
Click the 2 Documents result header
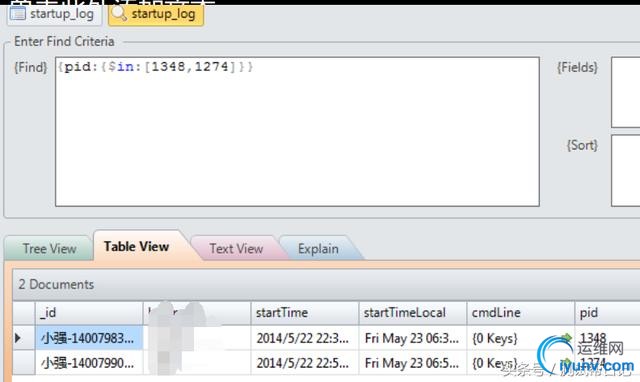tap(326, 284)
